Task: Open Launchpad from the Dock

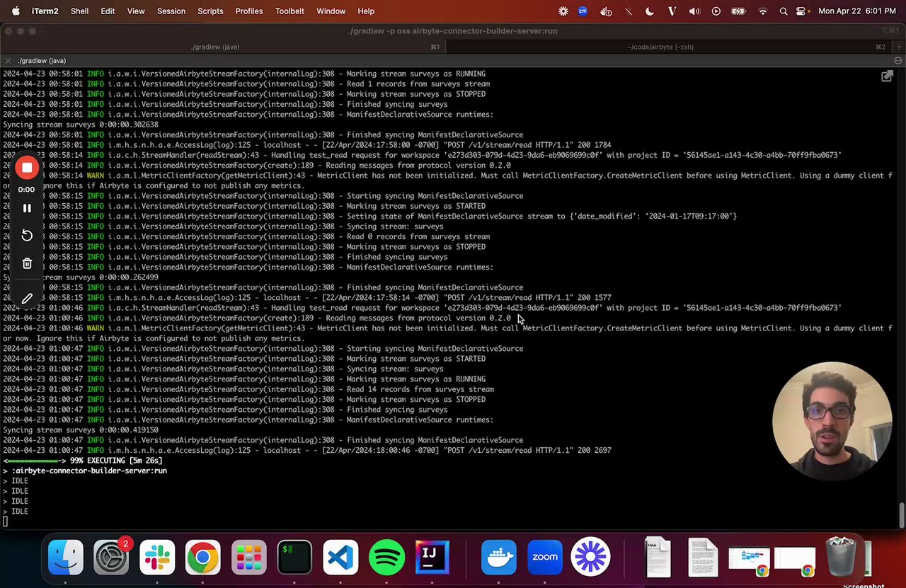Action: (x=249, y=558)
